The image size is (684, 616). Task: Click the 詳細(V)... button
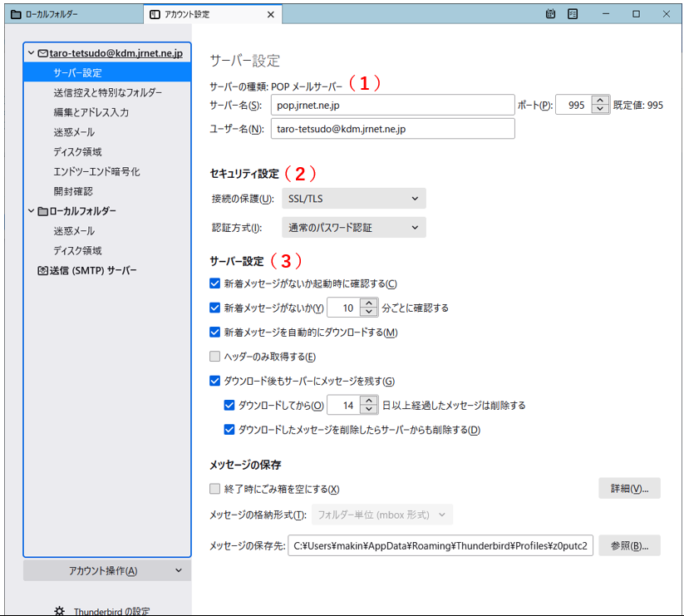(x=629, y=488)
